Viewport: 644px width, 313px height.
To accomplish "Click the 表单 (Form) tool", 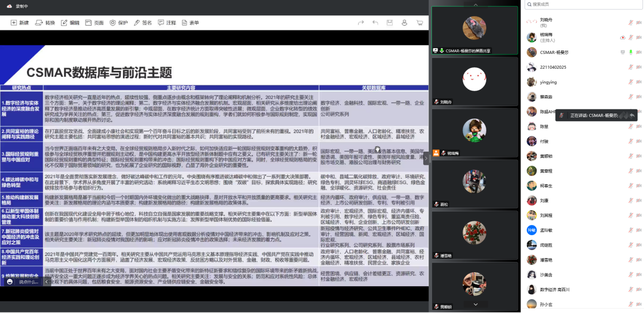I will point(190,23).
